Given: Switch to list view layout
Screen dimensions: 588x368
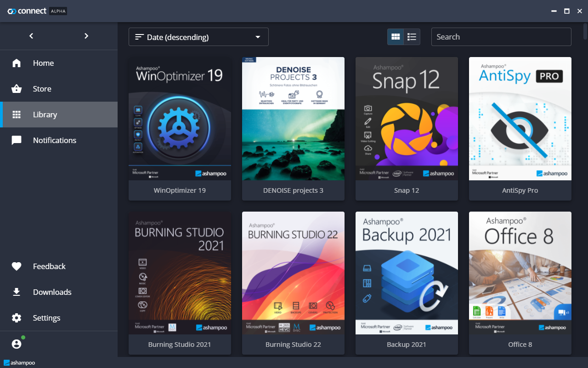Looking at the screenshot, I should (412, 37).
